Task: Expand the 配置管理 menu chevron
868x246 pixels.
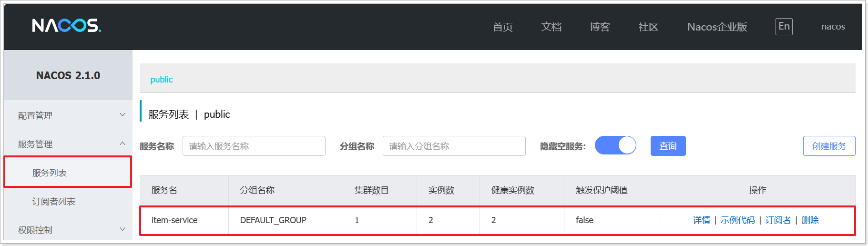Action: [x=123, y=115]
